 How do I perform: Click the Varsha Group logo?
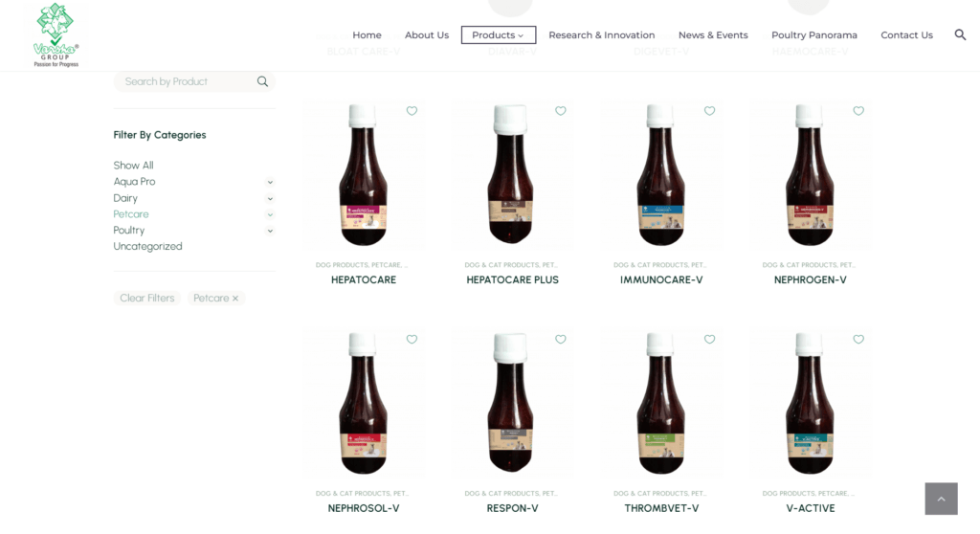[x=56, y=34]
